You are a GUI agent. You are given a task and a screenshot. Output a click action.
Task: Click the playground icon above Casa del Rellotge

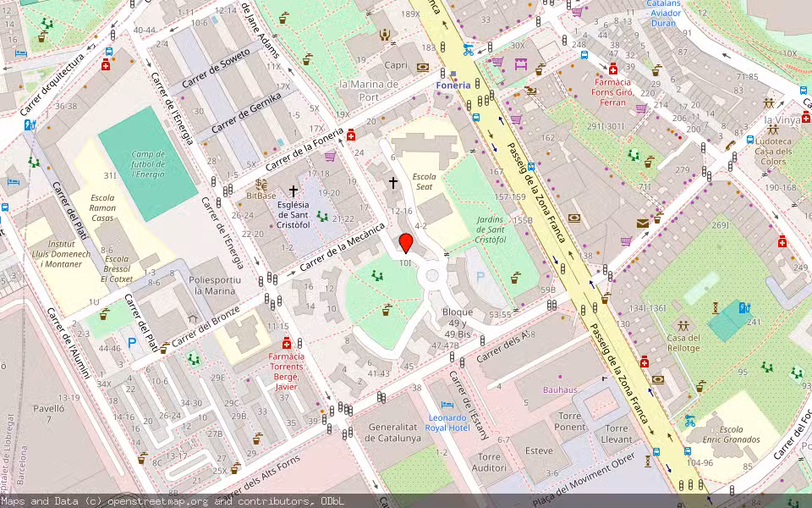[x=683, y=326]
